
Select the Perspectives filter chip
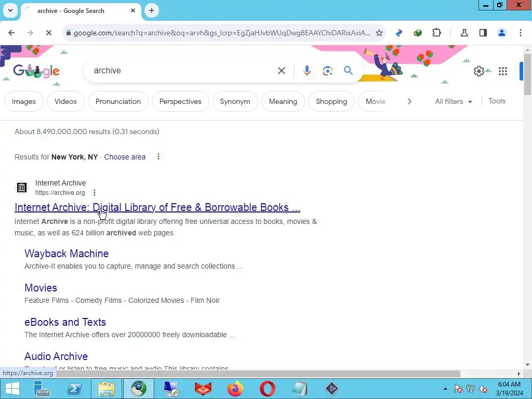180,101
